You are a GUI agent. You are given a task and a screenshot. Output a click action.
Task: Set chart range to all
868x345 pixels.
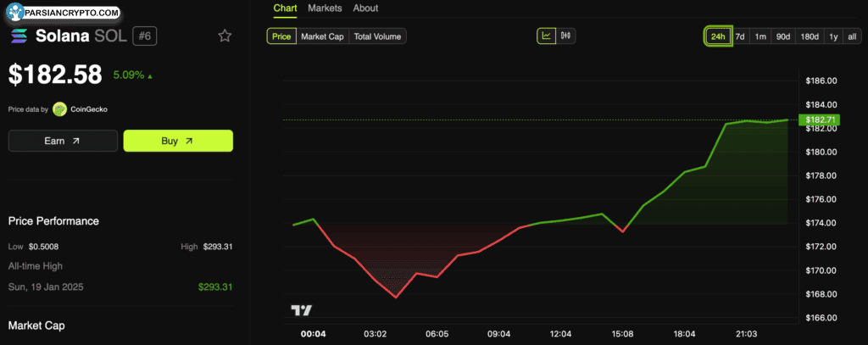click(x=852, y=36)
